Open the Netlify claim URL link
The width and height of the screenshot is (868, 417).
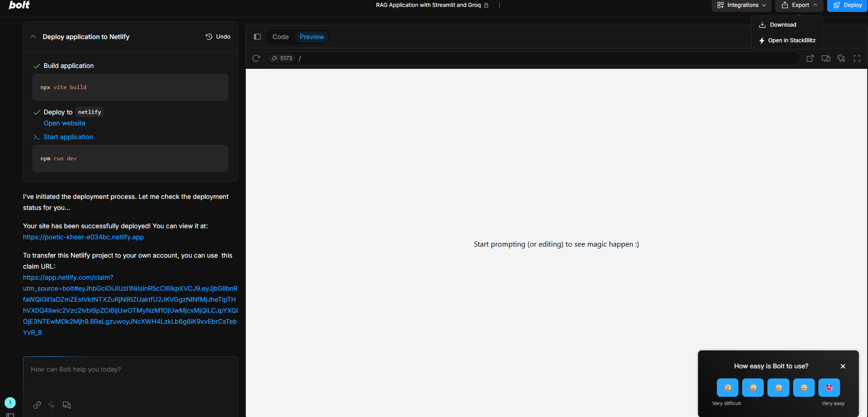click(x=130, y=305)
